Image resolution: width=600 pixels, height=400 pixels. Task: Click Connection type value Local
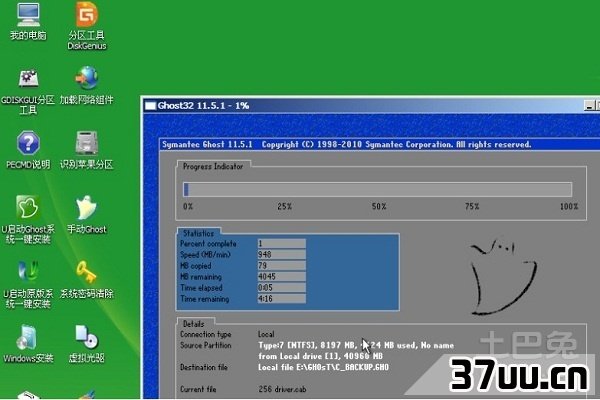point(266,334)
